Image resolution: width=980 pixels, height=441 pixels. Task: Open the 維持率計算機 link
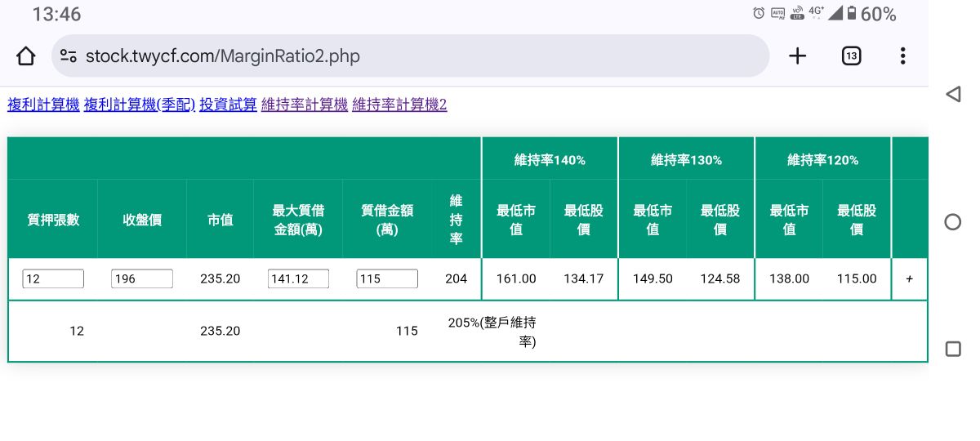click(305, 105)
